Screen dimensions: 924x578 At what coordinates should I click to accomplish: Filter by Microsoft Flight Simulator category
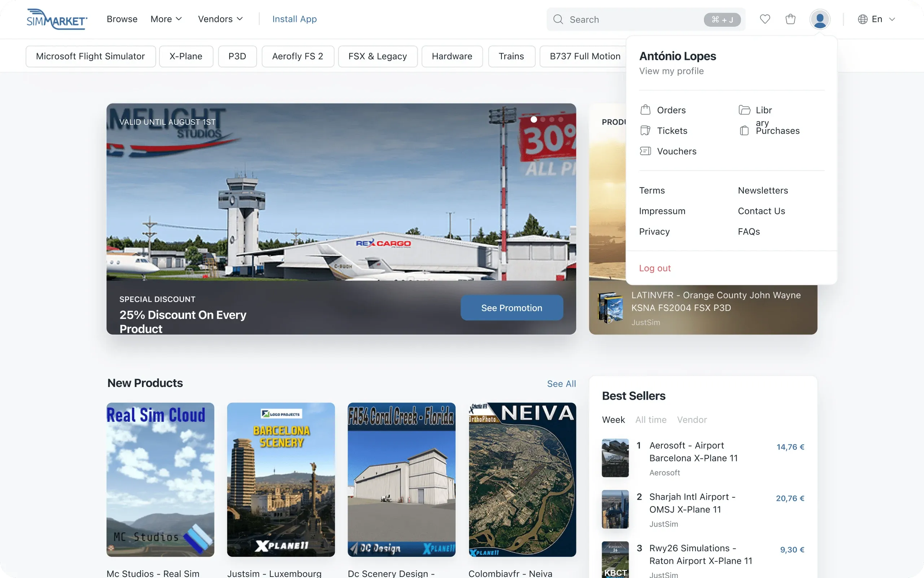pyautogui.click(x=91, y=57)
